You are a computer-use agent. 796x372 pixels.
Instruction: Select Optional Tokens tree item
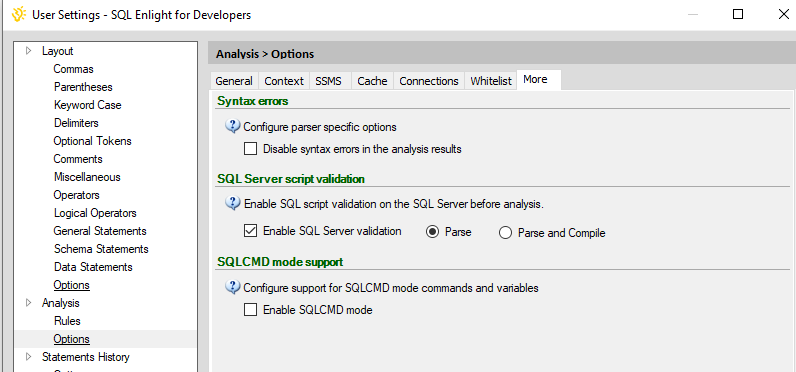coord(92,141)
